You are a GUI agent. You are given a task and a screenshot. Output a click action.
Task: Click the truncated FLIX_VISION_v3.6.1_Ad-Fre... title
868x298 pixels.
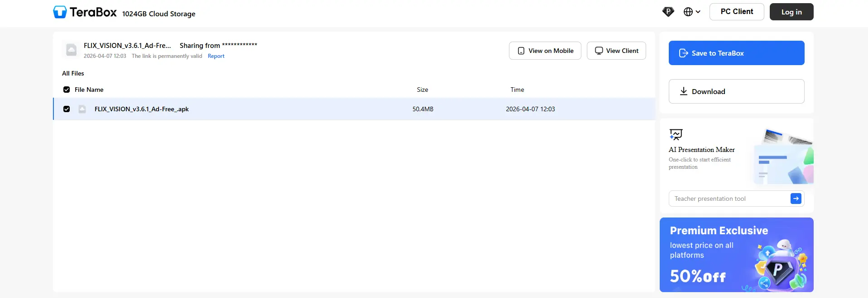[x=127, y=46]
